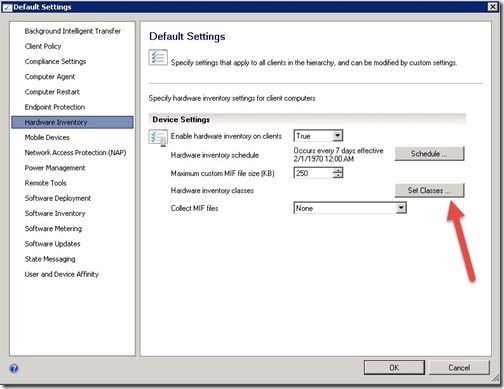Select Computer Agent settings
Screen dimensions: 504x389
point(50,77)
